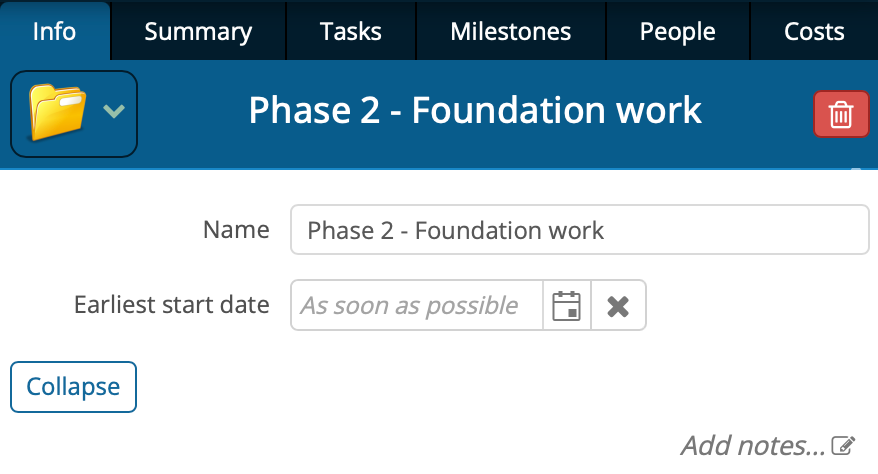Click the Add notes link
Image resolution: width=878 pixels, height=474 pixels.
click(753, 445)
